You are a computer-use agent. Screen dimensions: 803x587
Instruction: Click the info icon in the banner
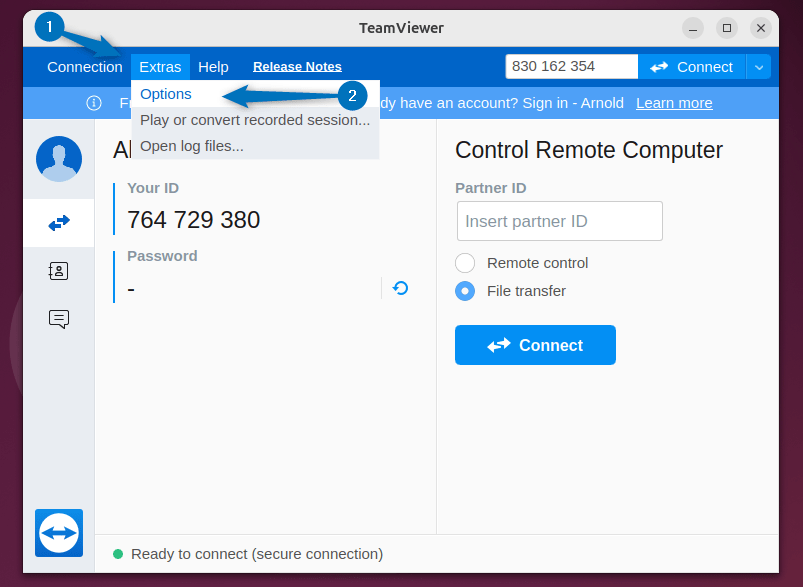(x=93, y=103)
